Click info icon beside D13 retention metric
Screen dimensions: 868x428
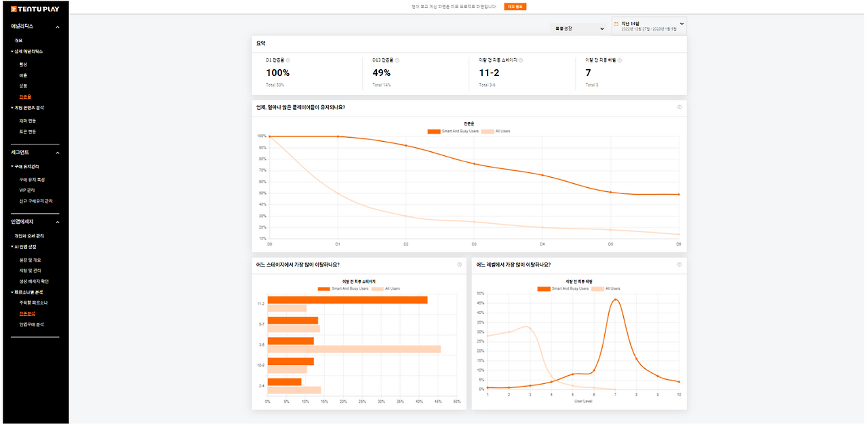[397, 60]
